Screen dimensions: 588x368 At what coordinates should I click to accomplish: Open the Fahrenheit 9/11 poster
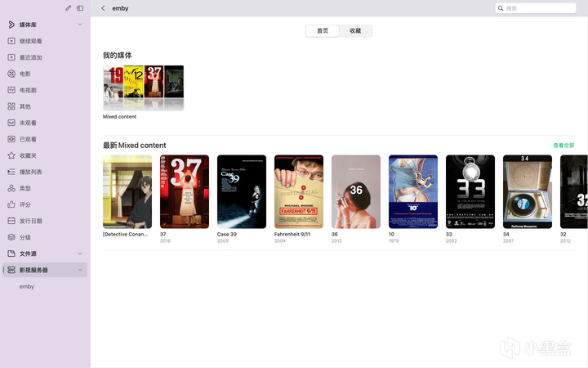[x=299, y=191]
